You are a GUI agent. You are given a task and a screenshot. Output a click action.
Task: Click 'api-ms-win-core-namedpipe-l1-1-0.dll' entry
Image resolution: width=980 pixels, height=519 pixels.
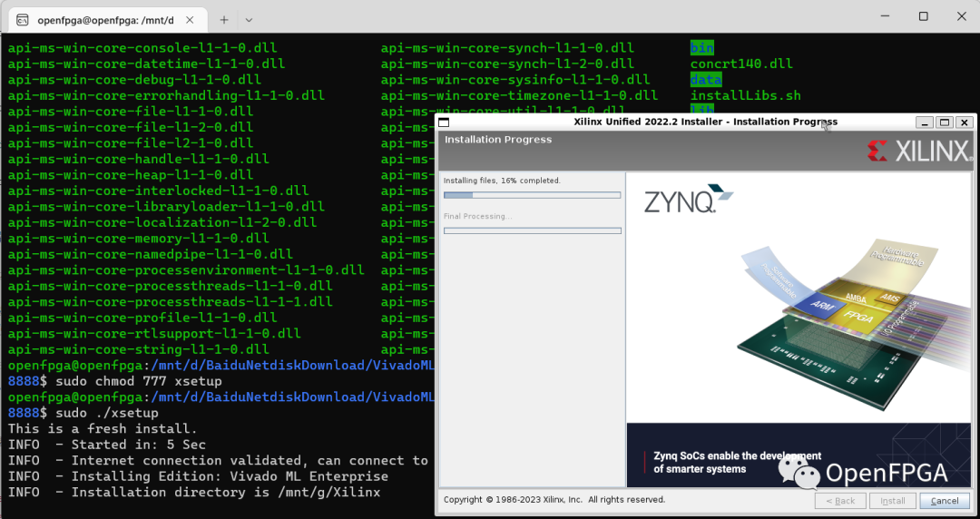pos(150,254)
